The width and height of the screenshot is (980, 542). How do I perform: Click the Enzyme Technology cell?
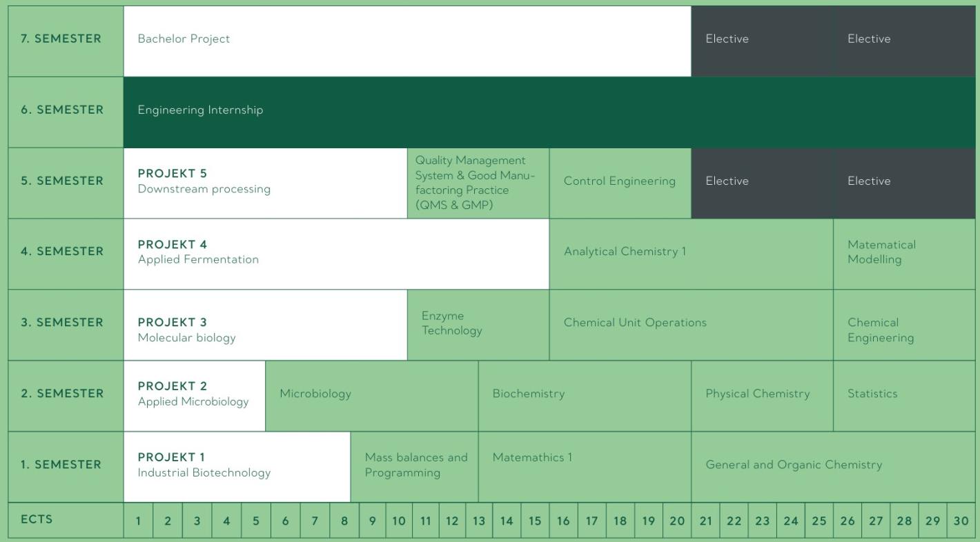[x=478, y=325]
